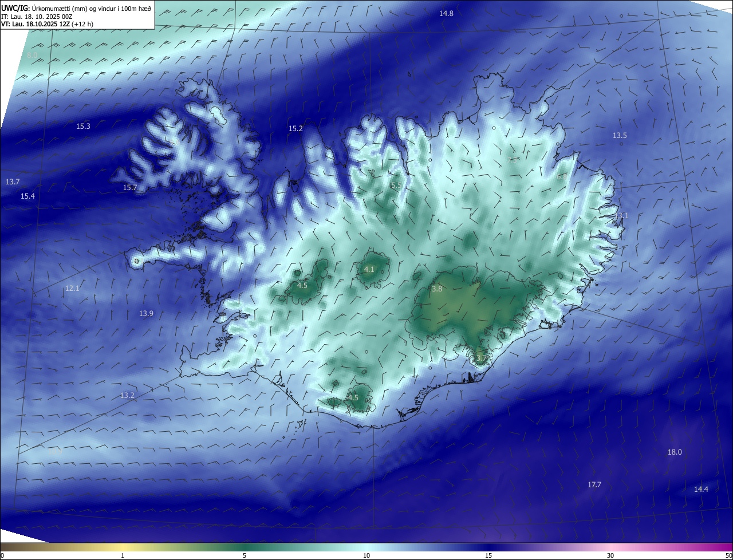The width and height of the screenshot is (733, 560).
Task: Click the 17.7 value on the map
Action: [x=594, y=485]
